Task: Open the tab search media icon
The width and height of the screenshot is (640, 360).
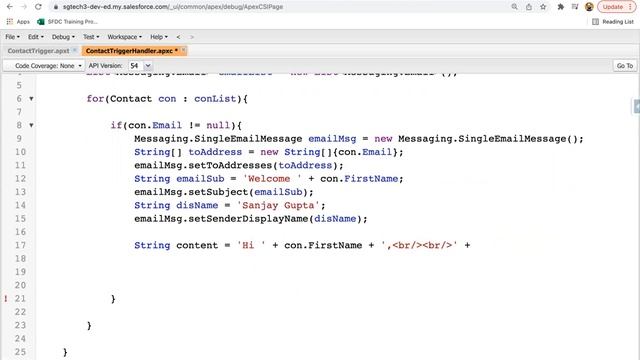Action: tap(575, 7)
